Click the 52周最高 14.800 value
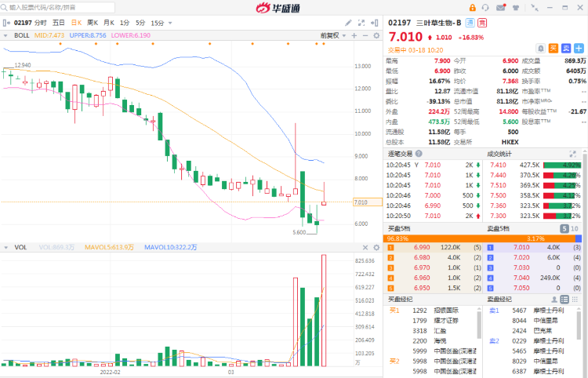This screenshot has height=378, width=588. [508, 111]
